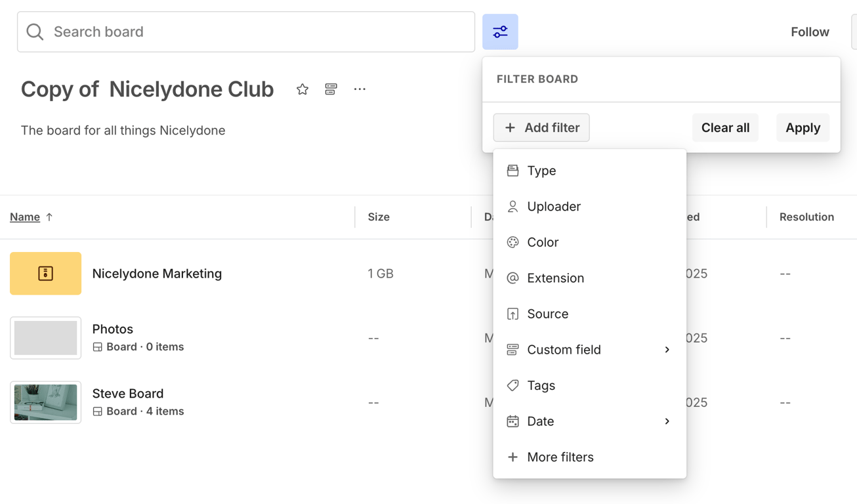
Task: Expand the Date submenu chevron
Action: pos(667,421)
